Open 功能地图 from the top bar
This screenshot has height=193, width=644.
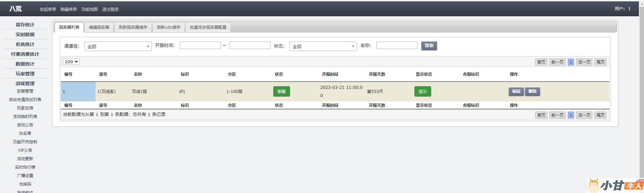[x=89, y=9]
